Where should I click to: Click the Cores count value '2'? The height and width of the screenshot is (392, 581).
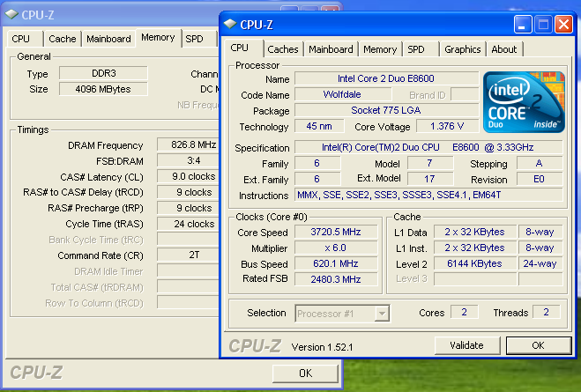pos(465,312)
